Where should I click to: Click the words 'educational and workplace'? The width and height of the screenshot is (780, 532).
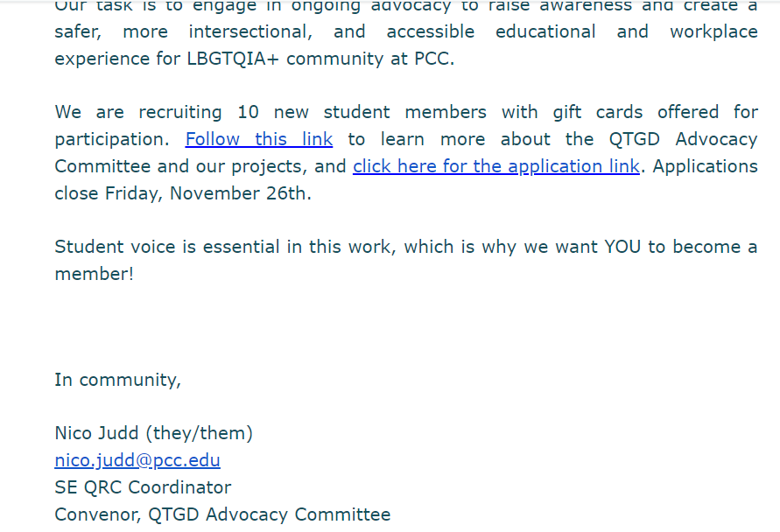(626, 31)
